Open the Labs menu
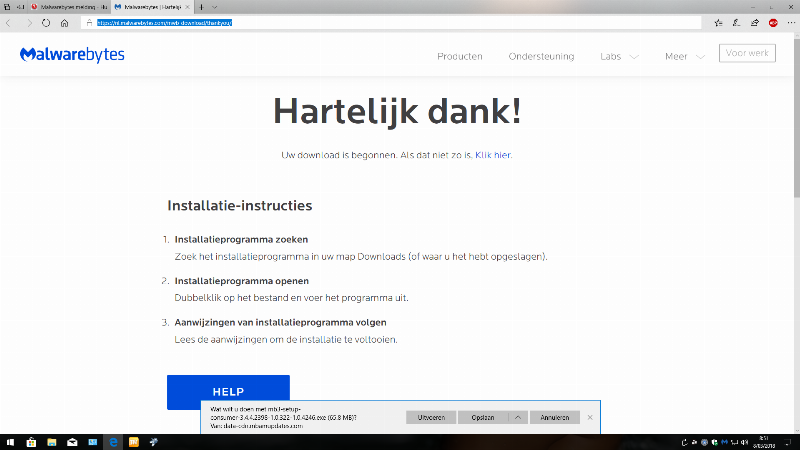 coord(611,56)
